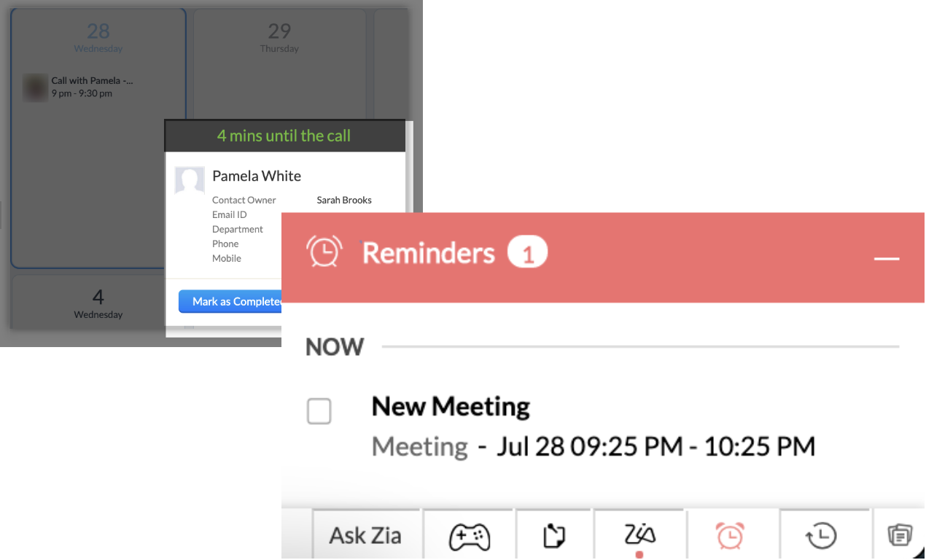This screenshot has height=560, width=926.
Task: Open the New Meeting reminder title
Action: click(451, 406)
